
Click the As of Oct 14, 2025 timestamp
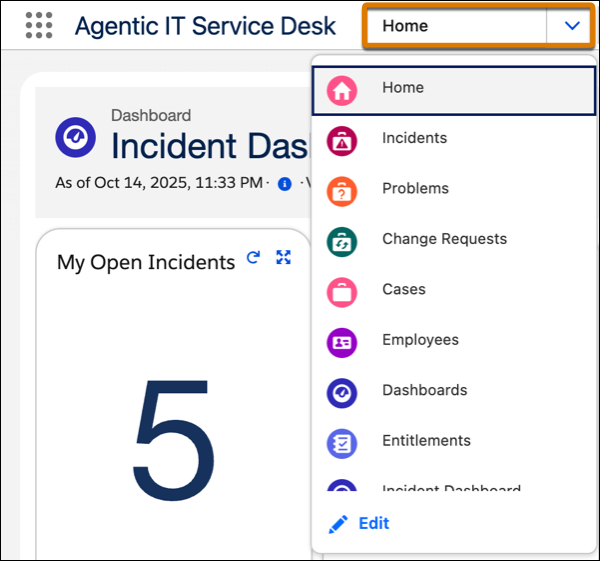point(159,183)
